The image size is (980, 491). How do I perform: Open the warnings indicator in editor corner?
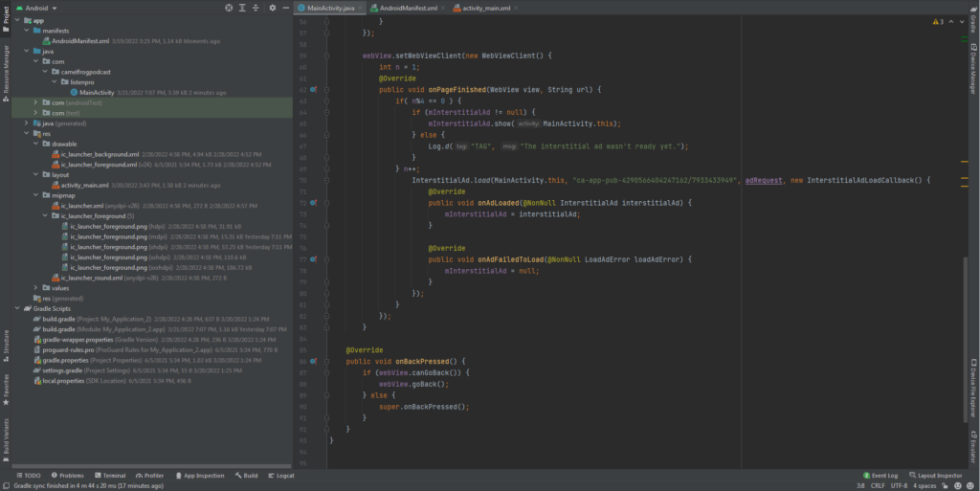tap(937, 21)
